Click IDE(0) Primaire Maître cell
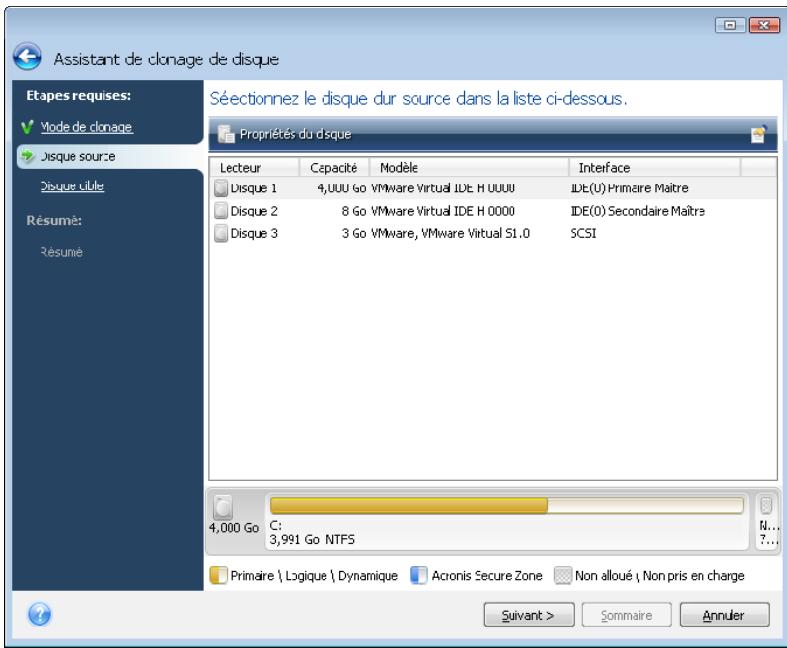This screenshot has width=787, height=648. click(x=629, y=188)
